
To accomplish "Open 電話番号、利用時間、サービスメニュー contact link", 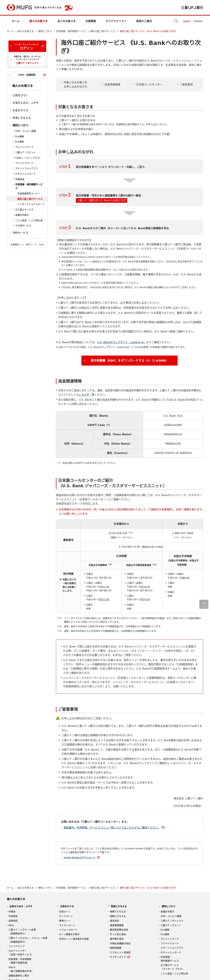I will click(112, 827).
